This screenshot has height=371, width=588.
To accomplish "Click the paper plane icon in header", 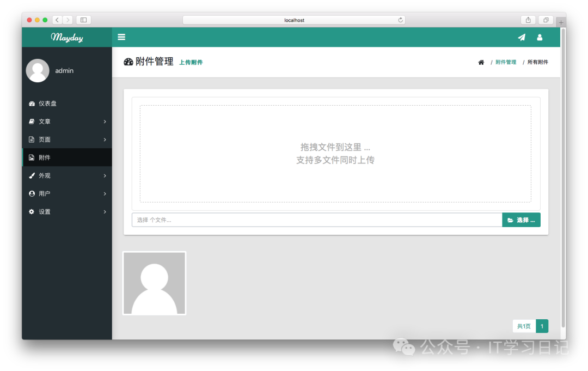I will [x=522, y=37].
